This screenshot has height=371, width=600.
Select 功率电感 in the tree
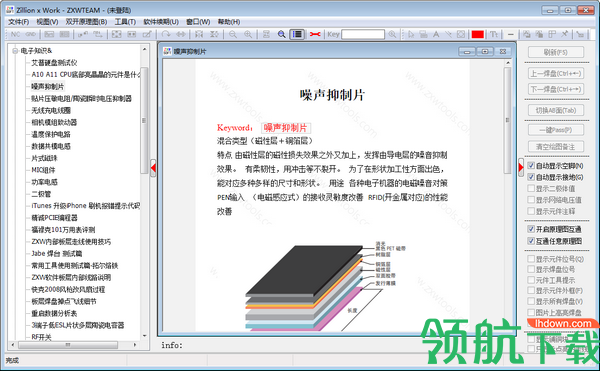(44, 182)
